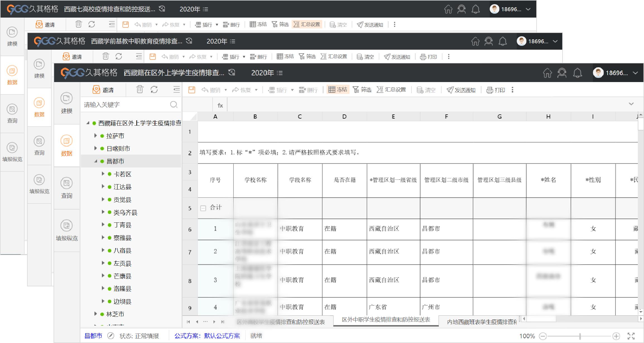Go to home icon in front window
The image size is (644, 343).
click(x=547, y=73)
